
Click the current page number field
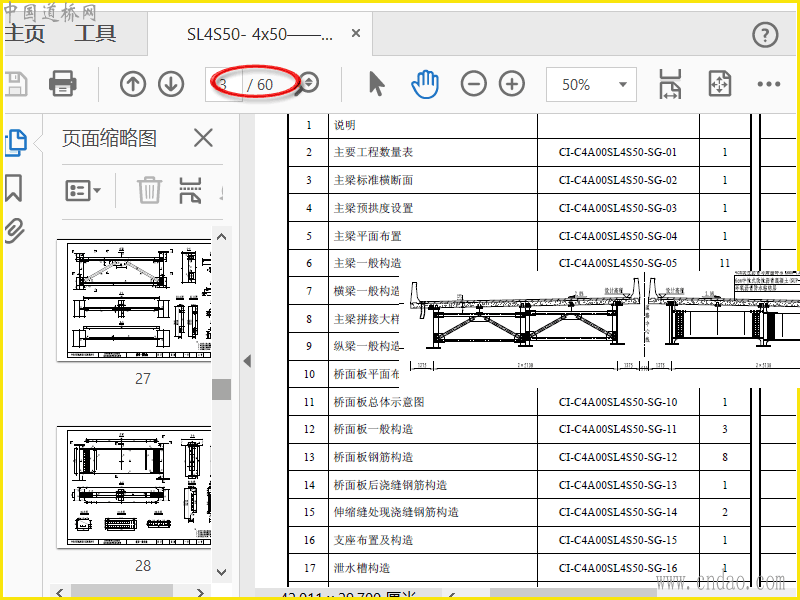pos(224,84)
